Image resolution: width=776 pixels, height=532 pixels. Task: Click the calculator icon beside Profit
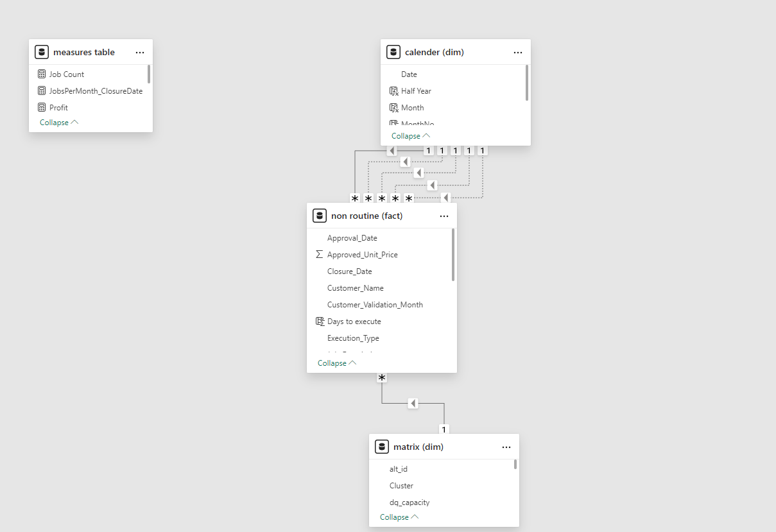42,108
